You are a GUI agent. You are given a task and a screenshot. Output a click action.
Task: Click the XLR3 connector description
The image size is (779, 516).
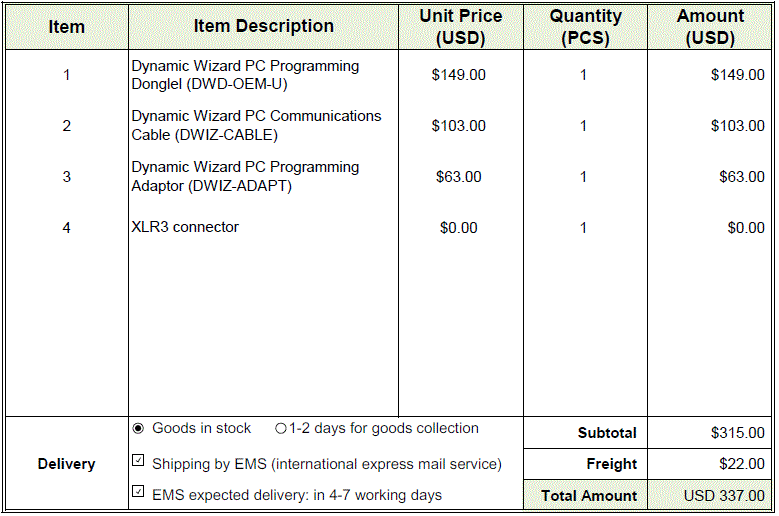(x=185, y=227)
